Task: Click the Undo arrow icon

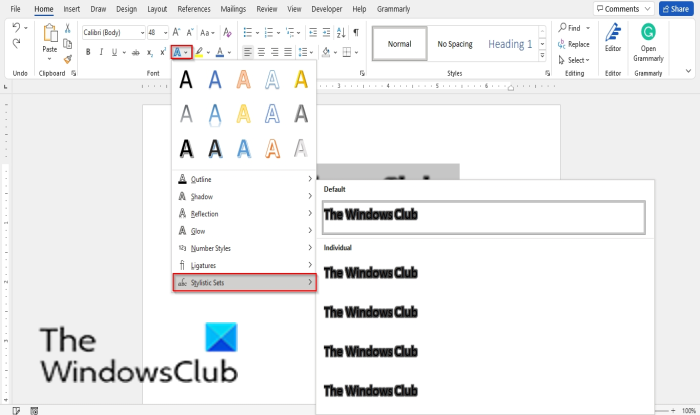Action: (x=17, y=27)
